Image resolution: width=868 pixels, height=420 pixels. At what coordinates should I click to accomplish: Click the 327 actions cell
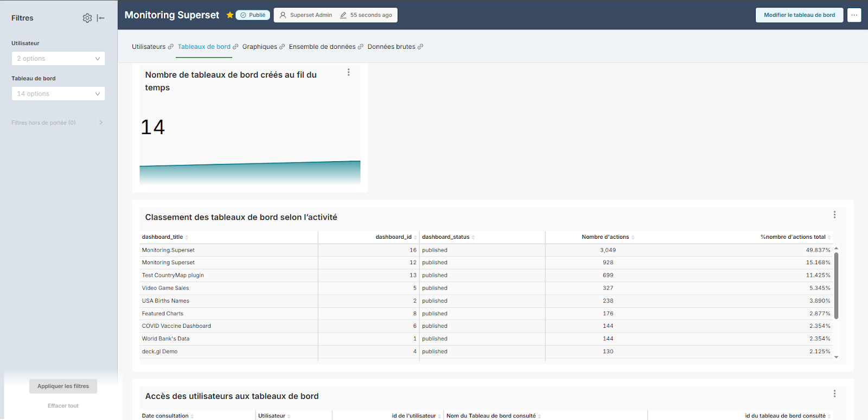(608, 288)
